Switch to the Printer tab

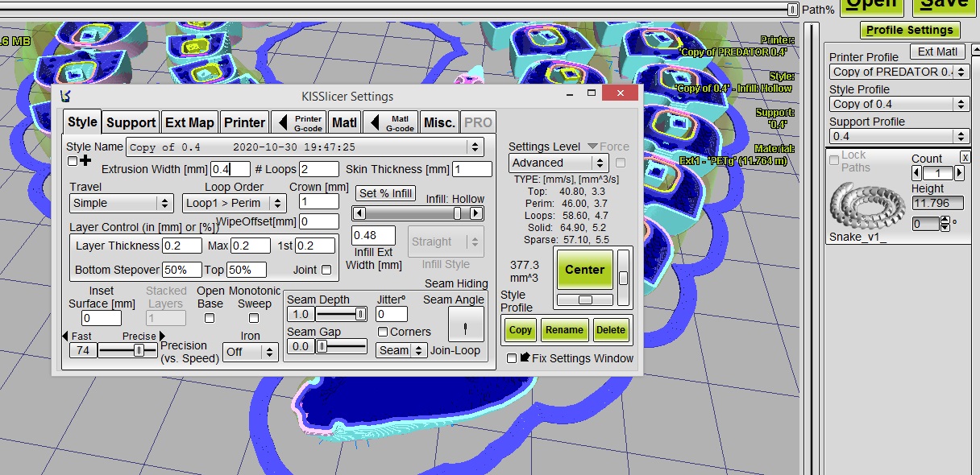pos(244,122)
